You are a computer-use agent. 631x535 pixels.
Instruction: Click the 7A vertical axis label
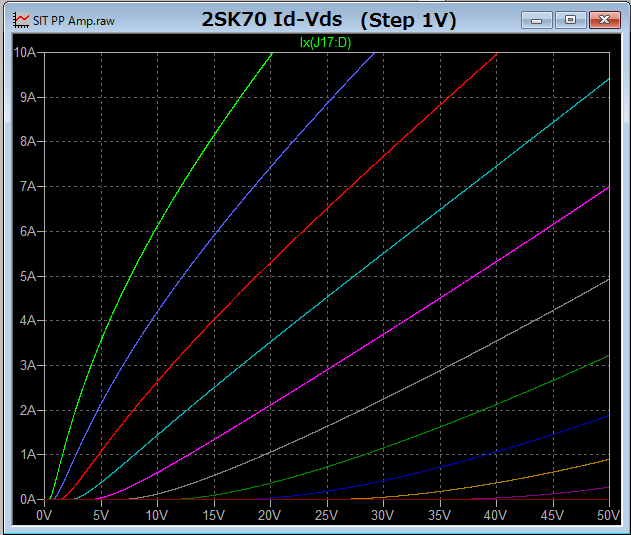click(x=28, y=186)
